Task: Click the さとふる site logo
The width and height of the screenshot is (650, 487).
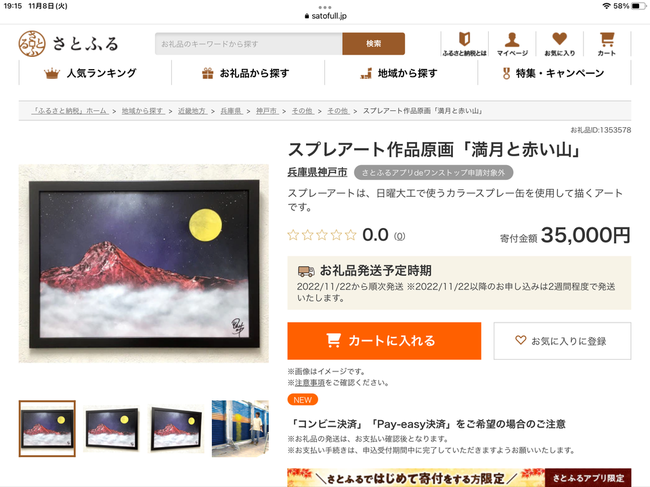Action: pos(69,44)
